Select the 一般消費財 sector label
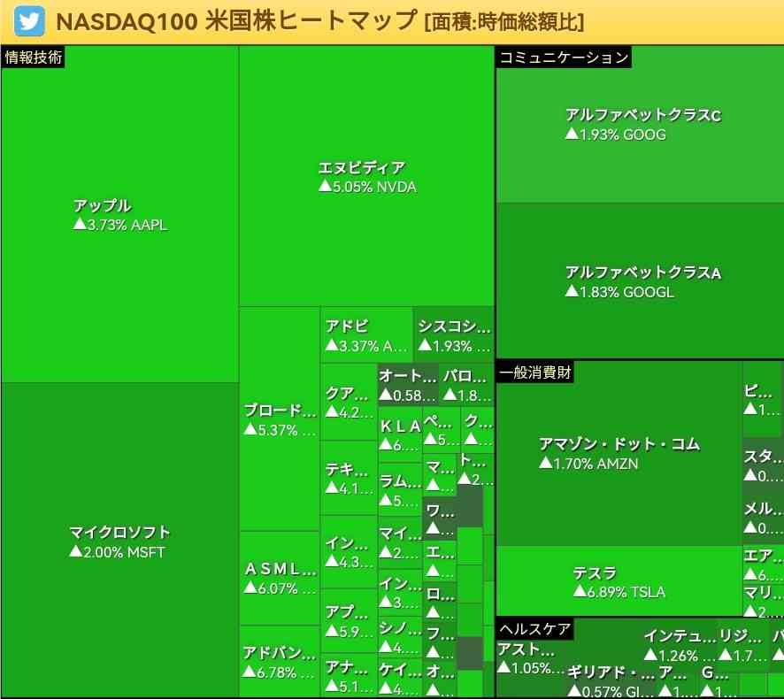Screen dimensions: 784x699 535,373
